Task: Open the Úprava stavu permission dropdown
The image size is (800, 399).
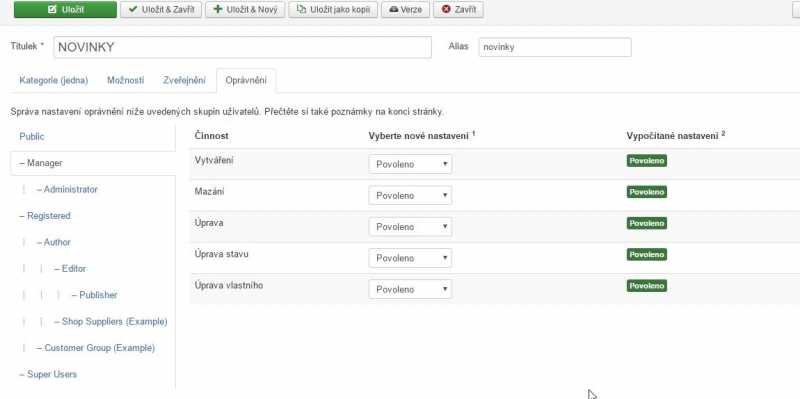Action: (410, 258)
